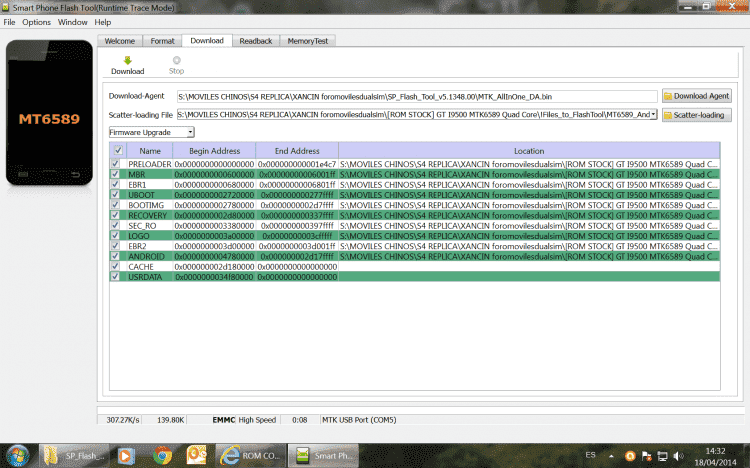
Task: Click the 307.27K/s speed status entry
Action: click(123, 420)
